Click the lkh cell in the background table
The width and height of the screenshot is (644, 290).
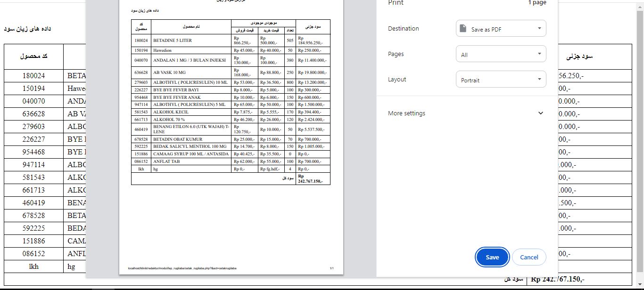(33, 266)
